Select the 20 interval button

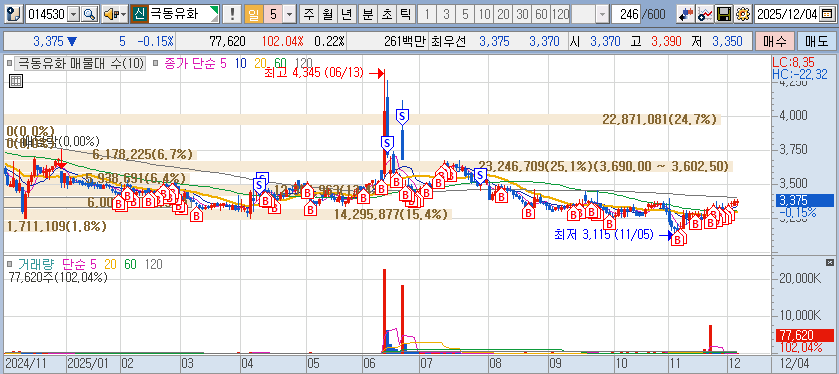pos(504,14)
